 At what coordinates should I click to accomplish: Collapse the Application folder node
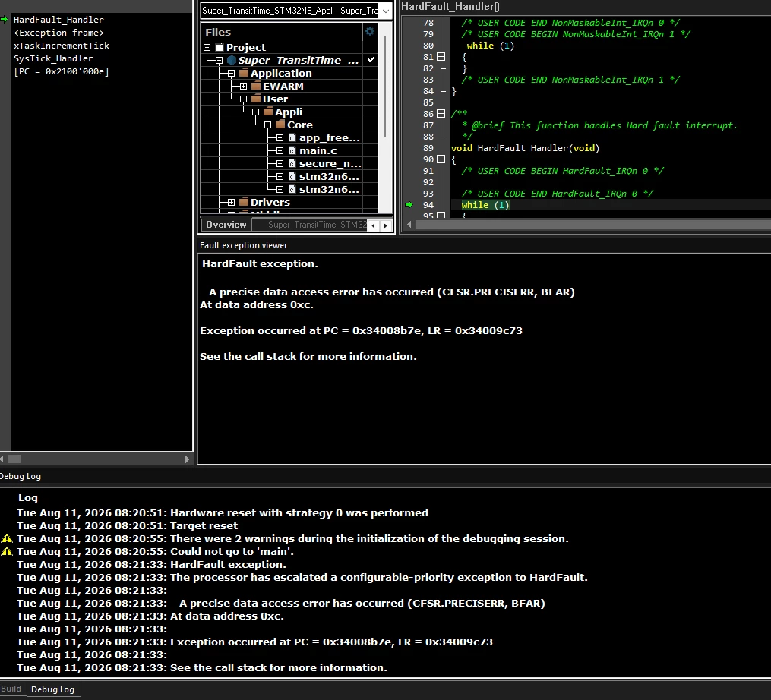click(x=231, y=73)
